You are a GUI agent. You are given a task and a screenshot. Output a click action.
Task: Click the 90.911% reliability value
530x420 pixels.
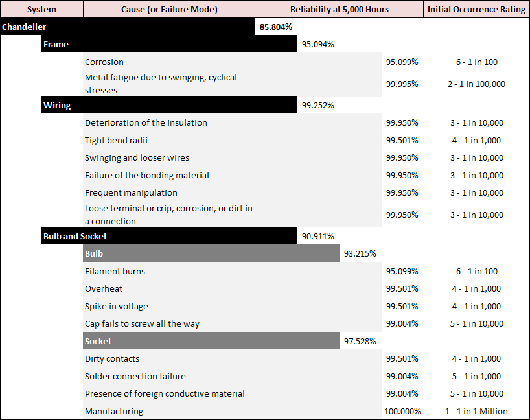(317, 237)
